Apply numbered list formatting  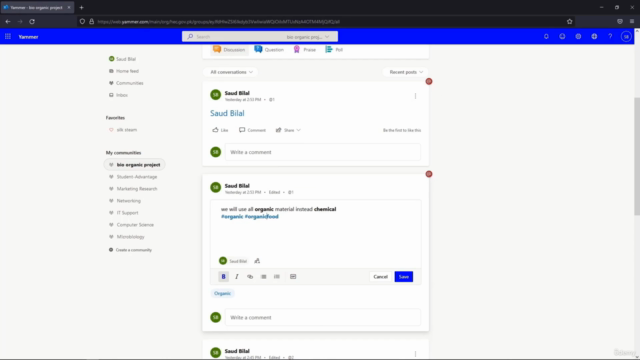(x=277, y=277)
